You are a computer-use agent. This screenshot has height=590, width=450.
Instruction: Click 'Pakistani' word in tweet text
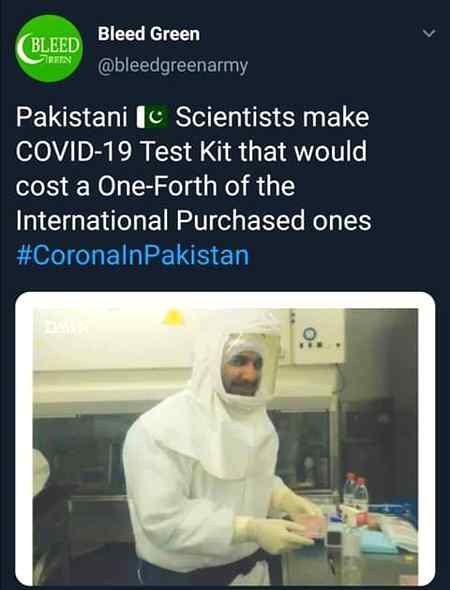point(71,117)
